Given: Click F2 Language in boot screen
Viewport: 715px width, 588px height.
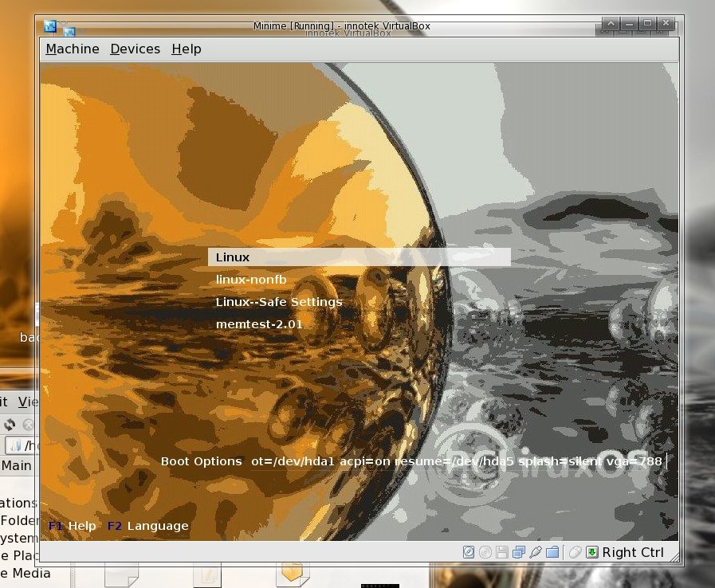Looking at the screenshot, I should tap(147, 526).
